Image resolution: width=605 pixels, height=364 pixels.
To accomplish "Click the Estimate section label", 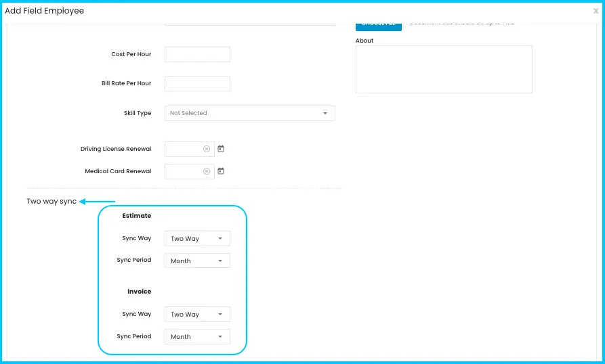I will click(x=137, y=216).
